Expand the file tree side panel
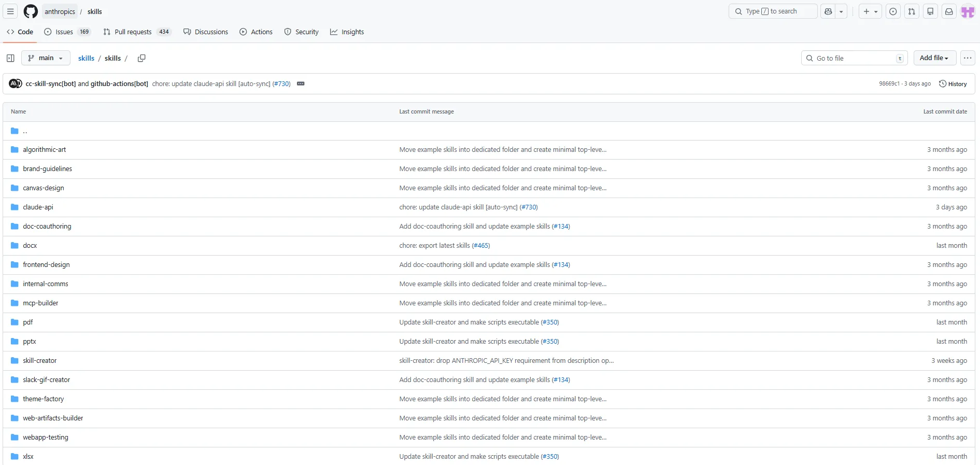The height and width of the screenshot is (465, 980). coord(10,58)
